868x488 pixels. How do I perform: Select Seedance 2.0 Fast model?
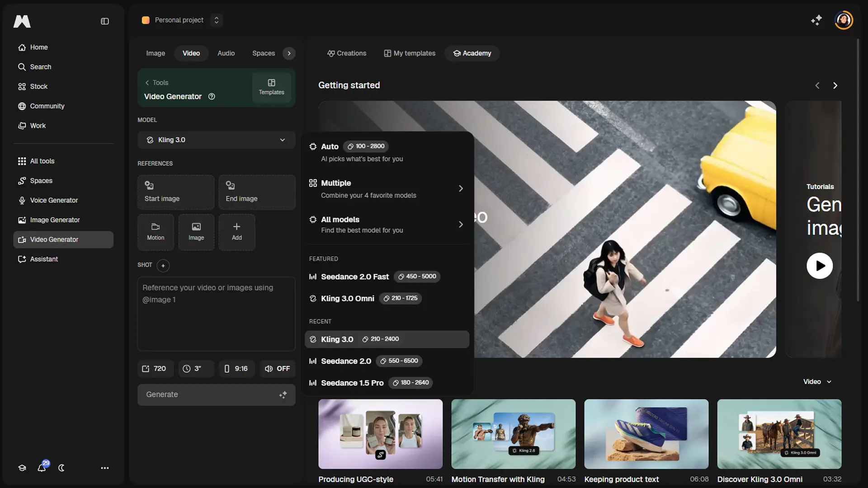[387, 277]
